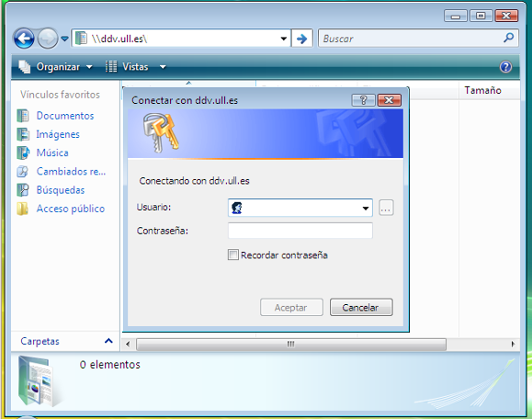The height and width of the screenshot is (419, 532).
Task: Click the browse users ellipsis button
Action: pyautogui.click(x=386, y=208)
